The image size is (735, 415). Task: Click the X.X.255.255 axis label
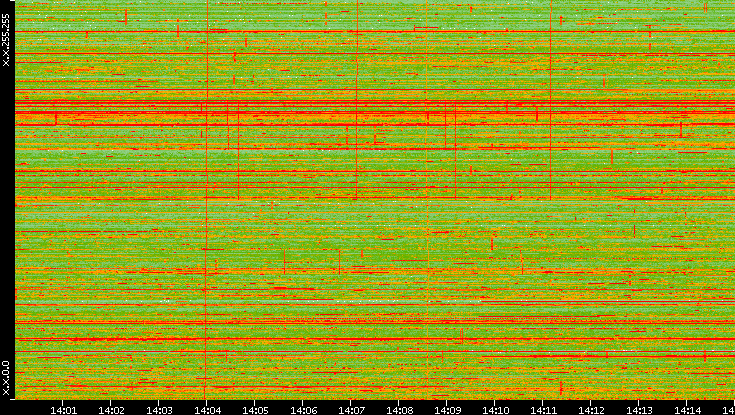(6, 40)
